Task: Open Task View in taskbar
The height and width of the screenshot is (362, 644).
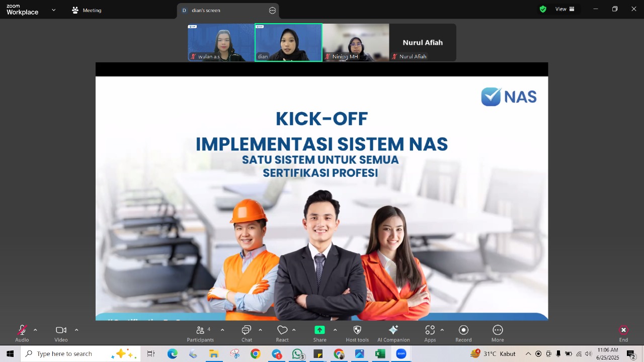Action: click(151, 354)
